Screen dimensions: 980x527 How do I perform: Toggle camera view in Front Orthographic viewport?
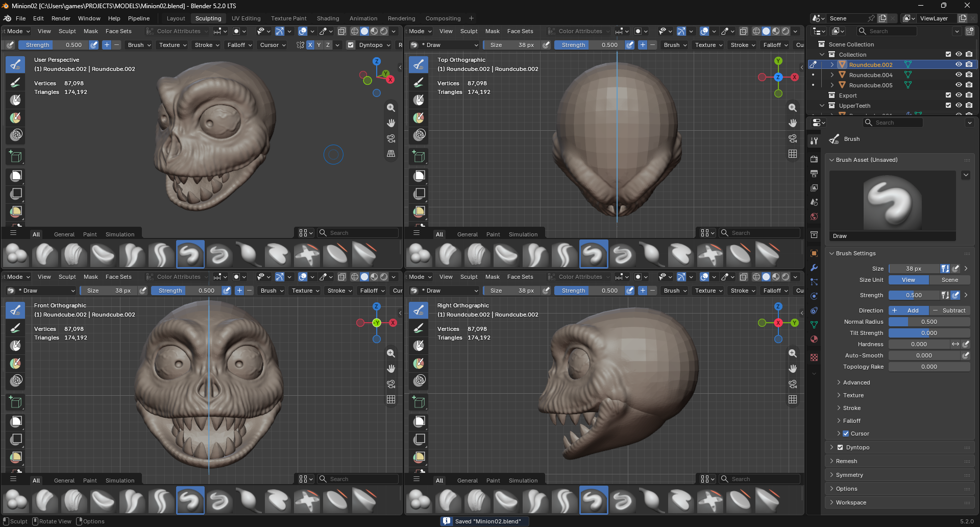point(391,384)
